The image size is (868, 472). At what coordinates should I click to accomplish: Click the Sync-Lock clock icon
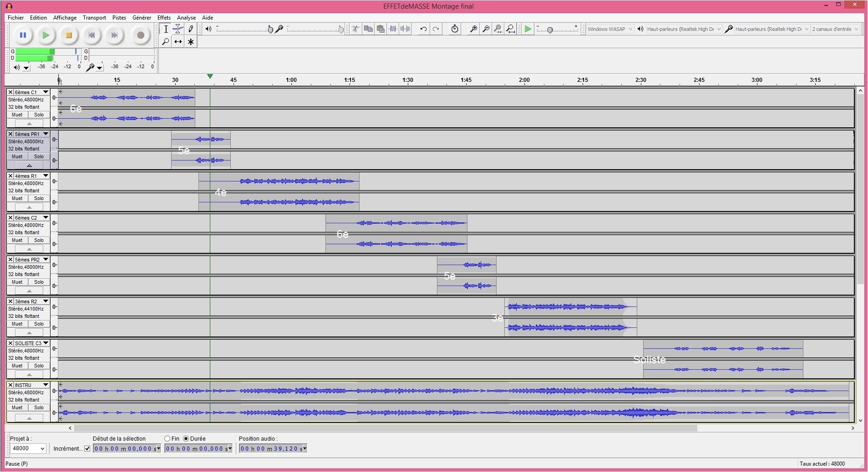click(x=455, y=29)
